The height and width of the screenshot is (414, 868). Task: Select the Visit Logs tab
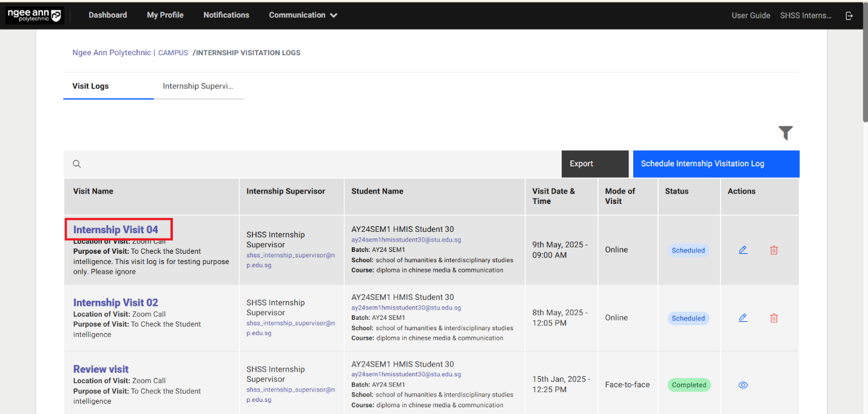90,86
